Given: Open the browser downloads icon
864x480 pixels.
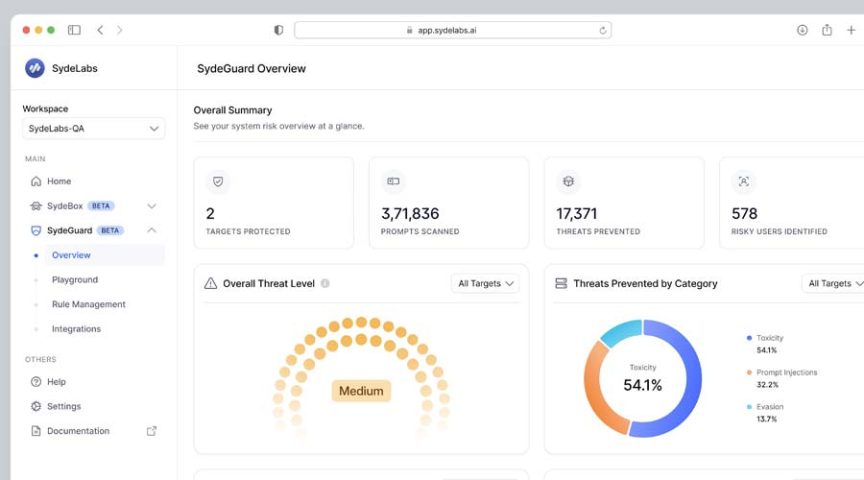Looking at the screenshot, I should coord(802,30).
